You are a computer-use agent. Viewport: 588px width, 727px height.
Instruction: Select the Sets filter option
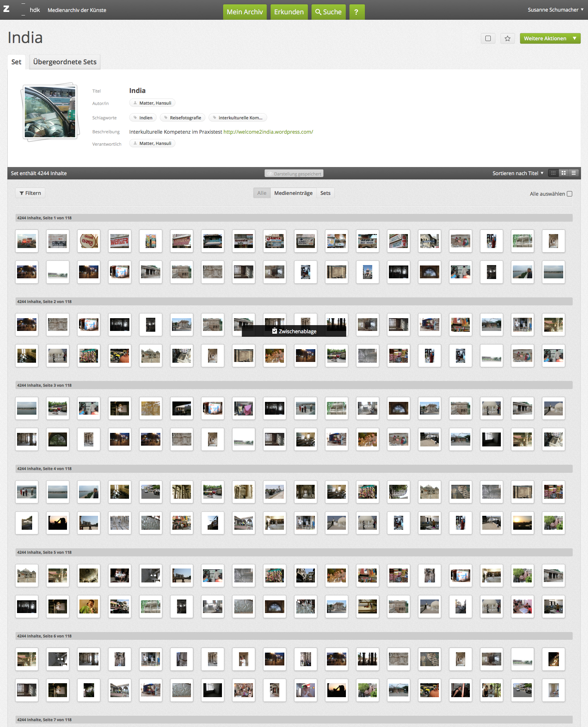tap(325, 193)
